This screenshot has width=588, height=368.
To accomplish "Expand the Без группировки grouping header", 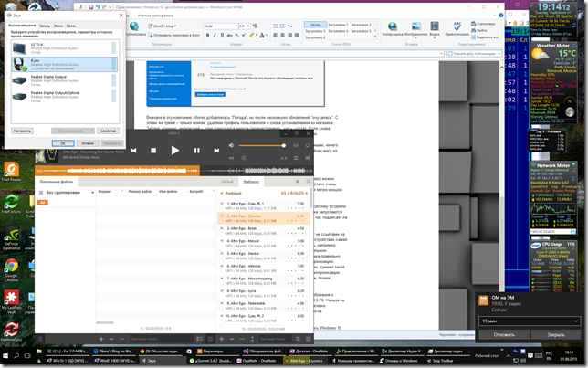I will (x=62, y=193).
